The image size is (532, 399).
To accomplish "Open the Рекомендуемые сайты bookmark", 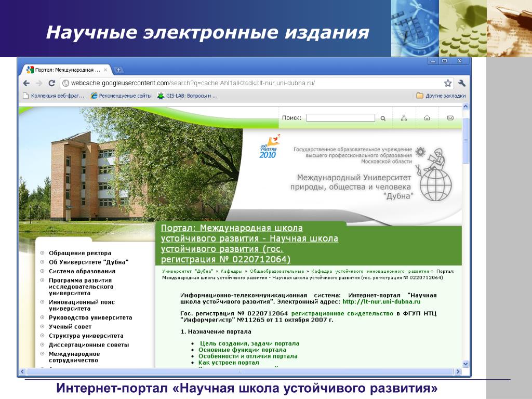I will [x=121, y=96].
